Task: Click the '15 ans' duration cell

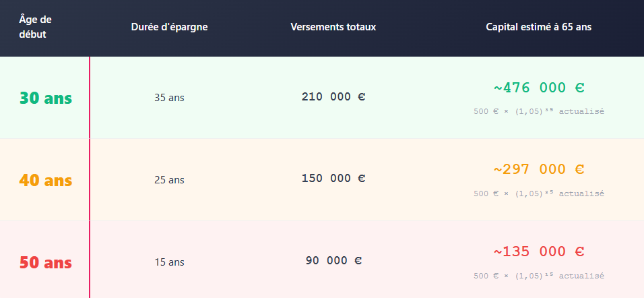Action: pyautogui.click(x=169, y=262)
